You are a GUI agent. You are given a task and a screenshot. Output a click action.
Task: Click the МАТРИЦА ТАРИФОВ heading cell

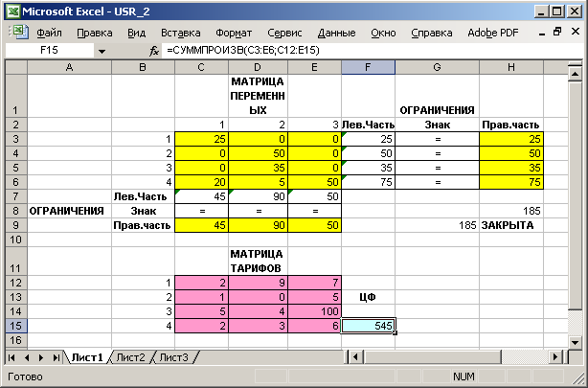pos(258,262)
